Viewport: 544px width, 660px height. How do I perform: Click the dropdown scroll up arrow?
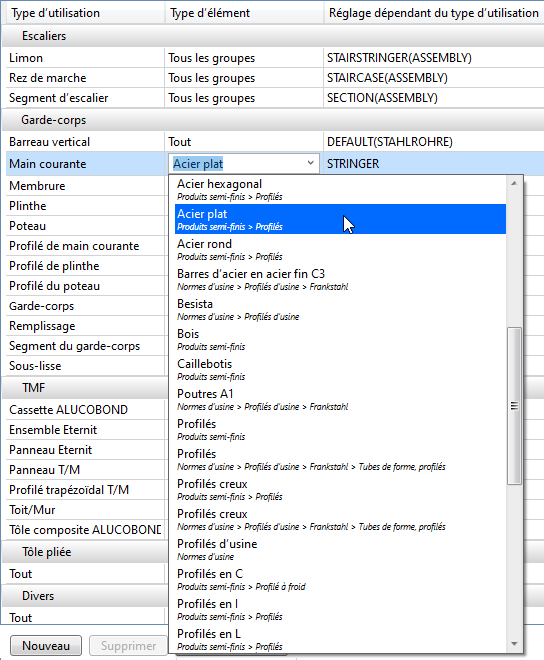[514, 183]
